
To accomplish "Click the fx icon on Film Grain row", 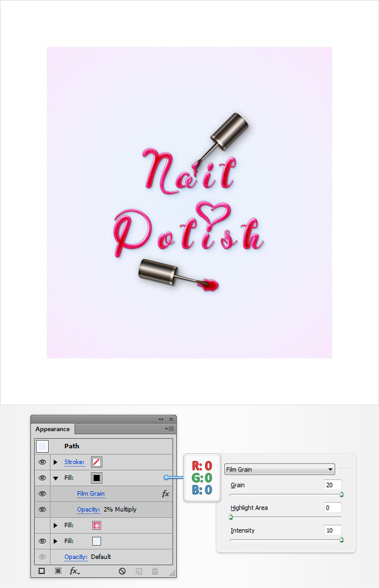I will click(165, 494).
